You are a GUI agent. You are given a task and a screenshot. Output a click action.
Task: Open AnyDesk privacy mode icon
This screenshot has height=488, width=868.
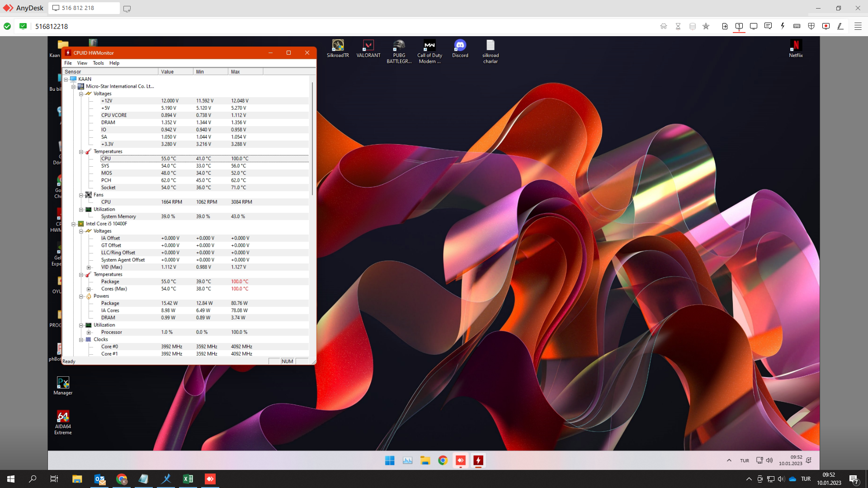pos(663,26)
